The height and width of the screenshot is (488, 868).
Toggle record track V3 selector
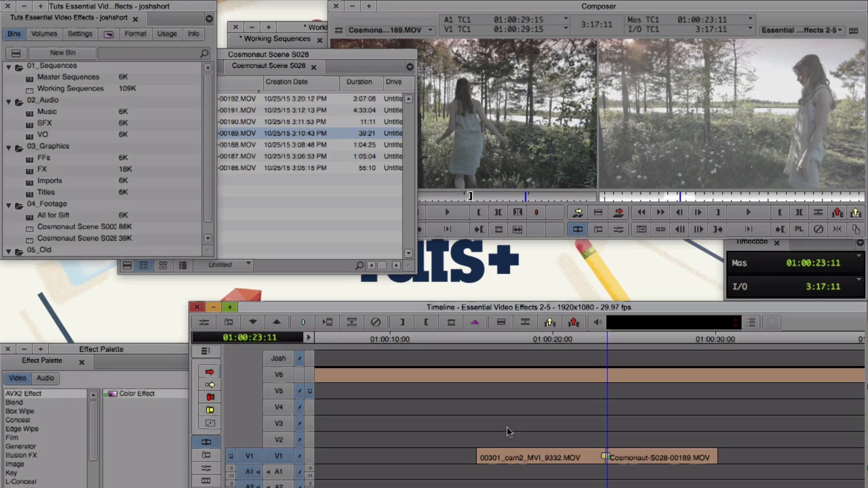(279, 424)
